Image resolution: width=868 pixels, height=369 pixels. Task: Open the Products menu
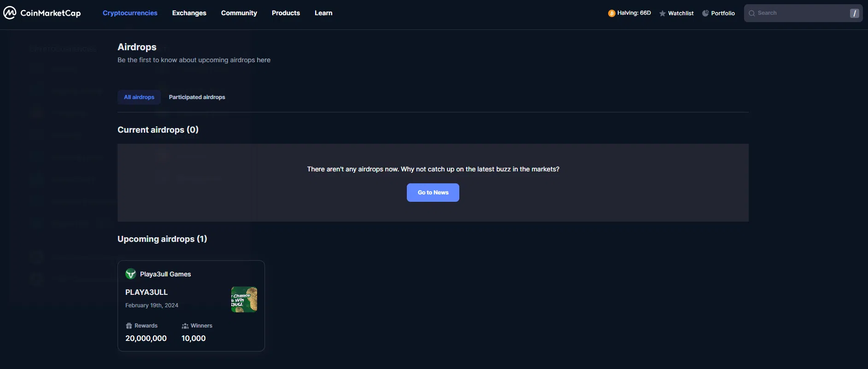pos(286,13)
